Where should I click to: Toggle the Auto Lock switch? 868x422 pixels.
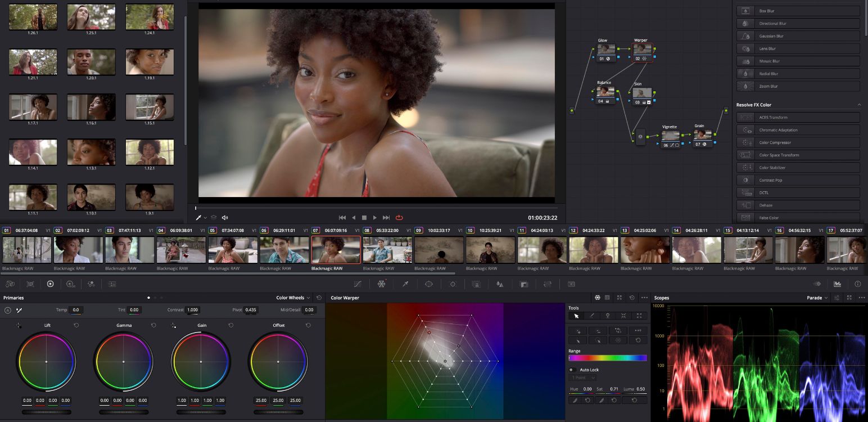click(x=572, y=370)
